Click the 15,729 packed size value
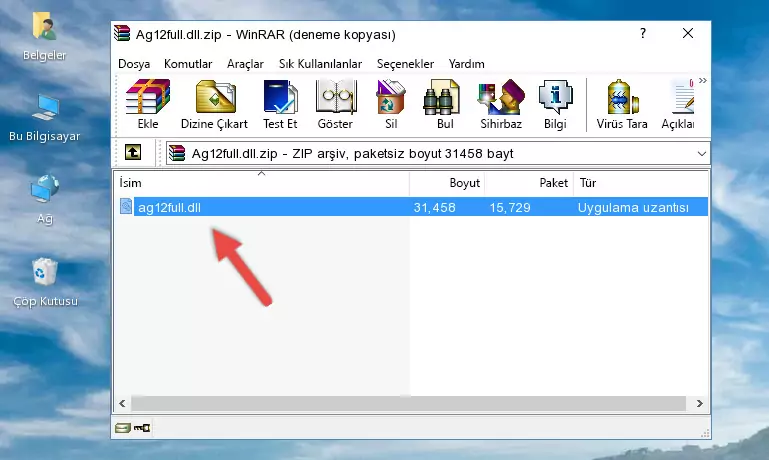The width and height of the screenshot is (769, 460). pos(510,207)
